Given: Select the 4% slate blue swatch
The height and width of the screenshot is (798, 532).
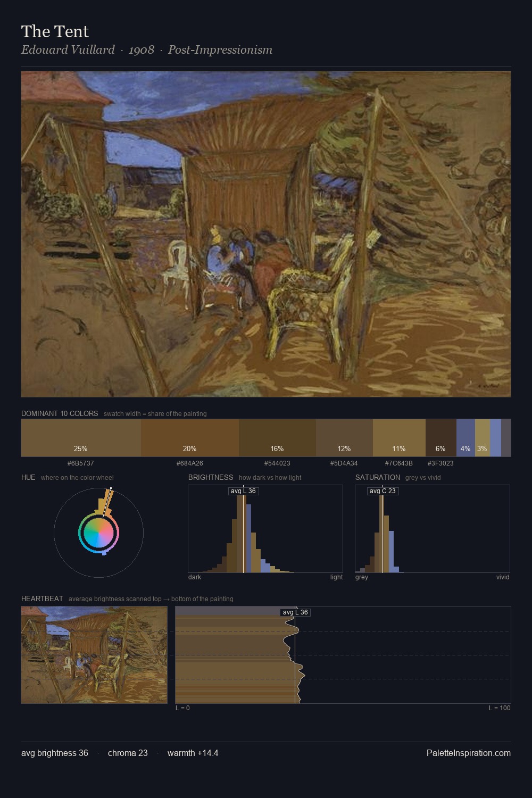Looking at the screenshot, I should click(x=465, y=438).
